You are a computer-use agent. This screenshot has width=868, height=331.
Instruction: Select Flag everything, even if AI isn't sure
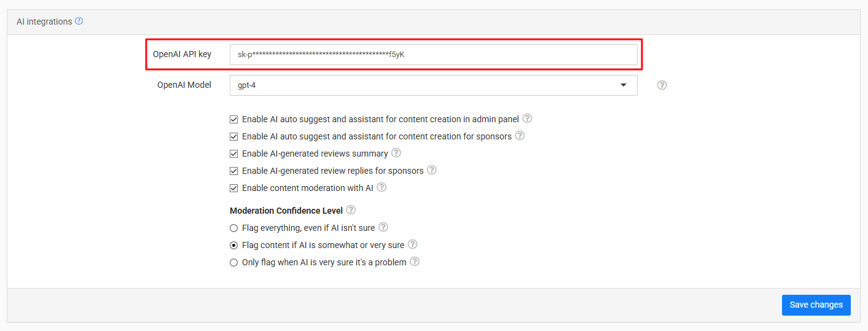(x=233, y=228)
